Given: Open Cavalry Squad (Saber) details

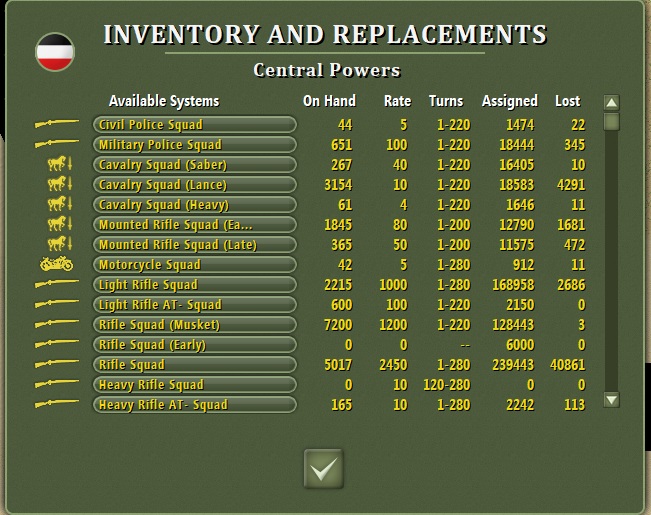Looking at the screenshot, I should [x=195, y=164].
